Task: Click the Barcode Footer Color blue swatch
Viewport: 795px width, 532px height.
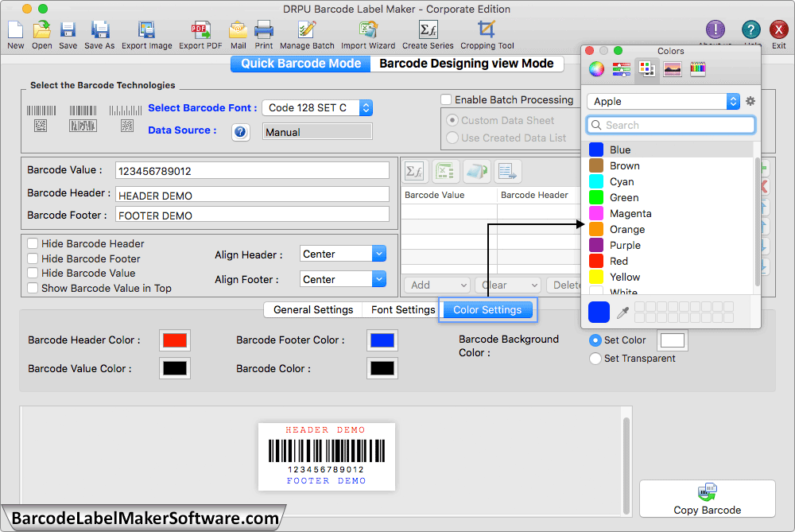Action: click(x=382, y=340)
